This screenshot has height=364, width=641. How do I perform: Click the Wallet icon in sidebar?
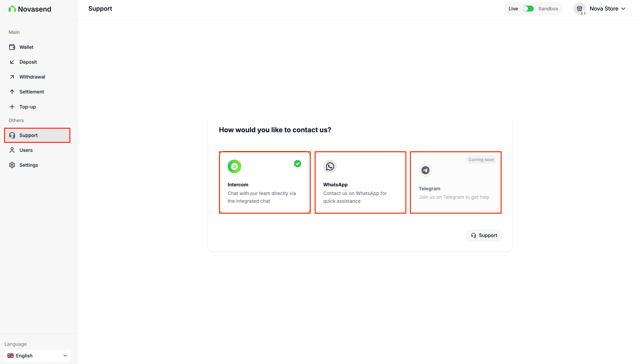[x=12, y=47]
